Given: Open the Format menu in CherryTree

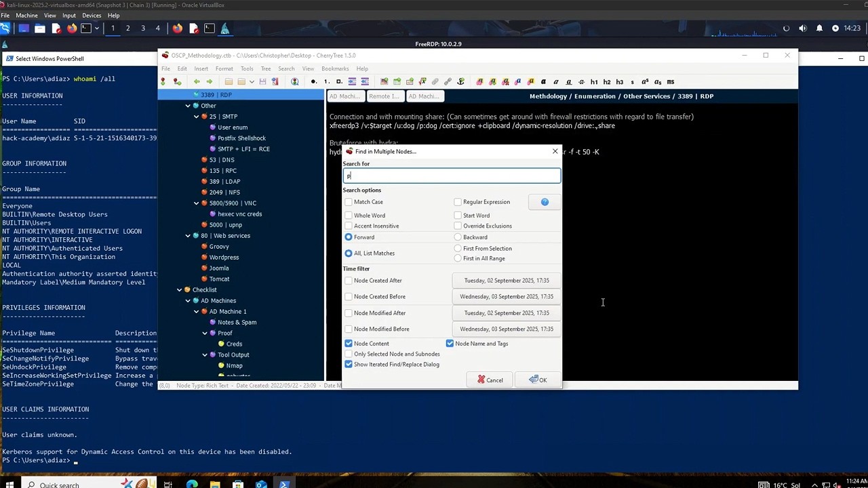Looking at the screenshot, I should [x=224, y=68].
